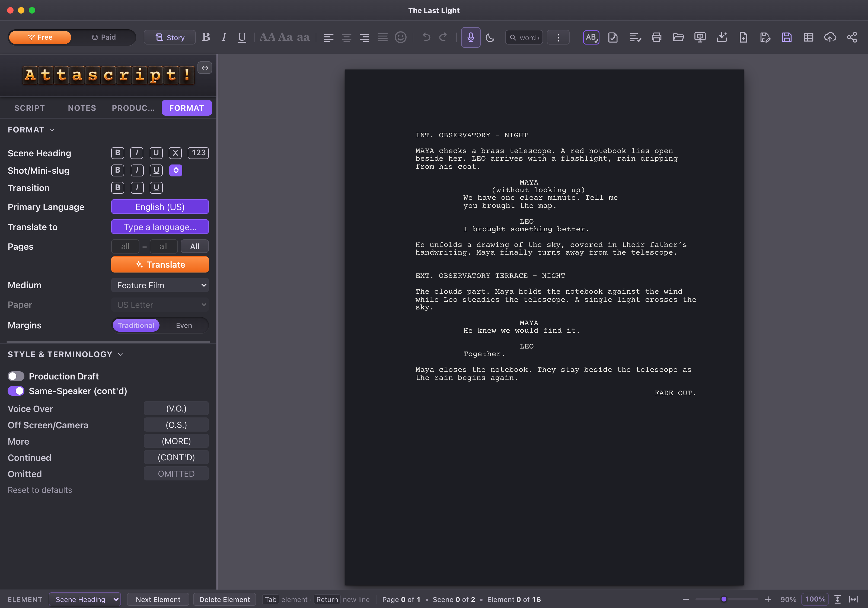The image size is (868, 608).
Task: Click the All pages button
Action: tap(195, 247)
